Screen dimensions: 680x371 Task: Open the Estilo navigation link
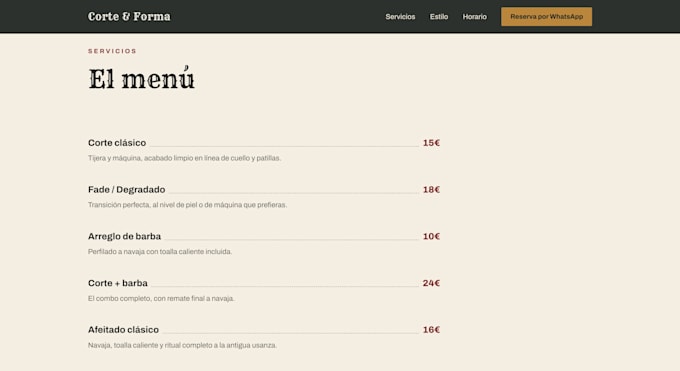coord(439,17)
